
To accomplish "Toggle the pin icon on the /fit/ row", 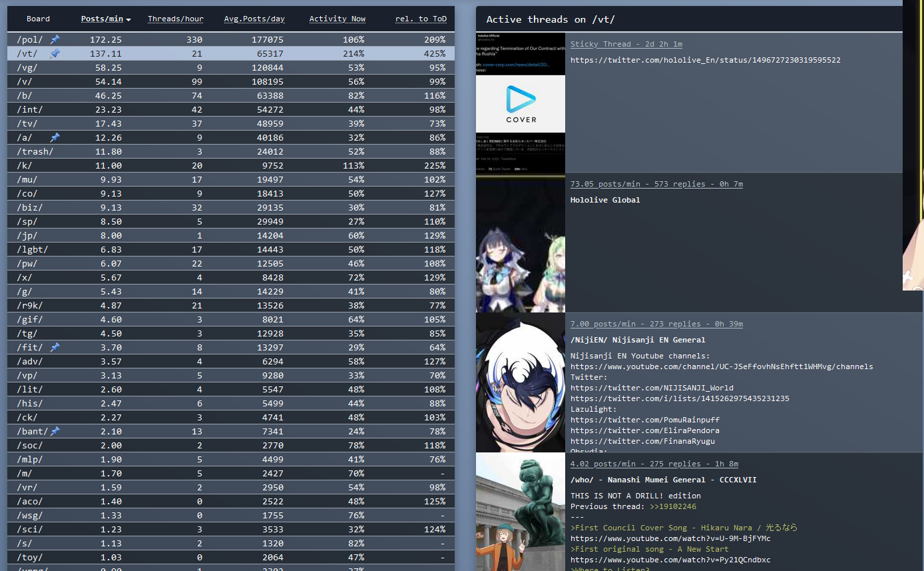I will [55, 348].
